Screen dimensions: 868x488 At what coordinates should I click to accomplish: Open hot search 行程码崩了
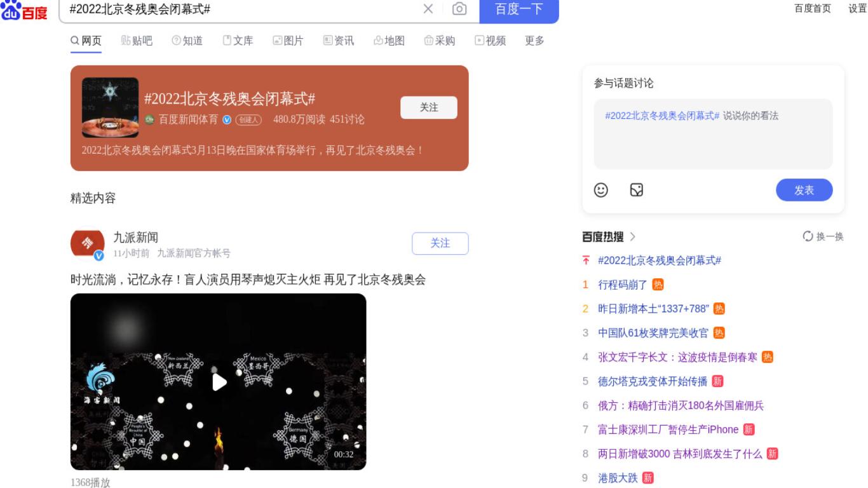(x=623, y=285)
